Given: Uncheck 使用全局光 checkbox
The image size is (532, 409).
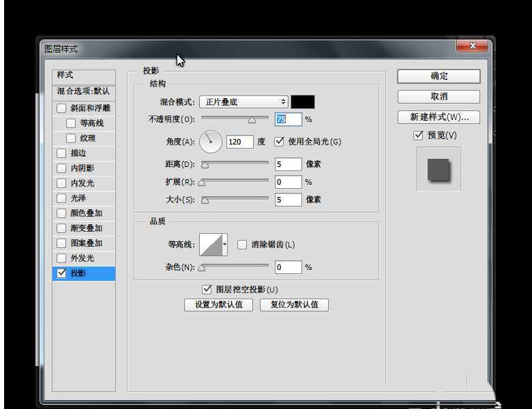Looking at the screenshot, I should (279, 142).
